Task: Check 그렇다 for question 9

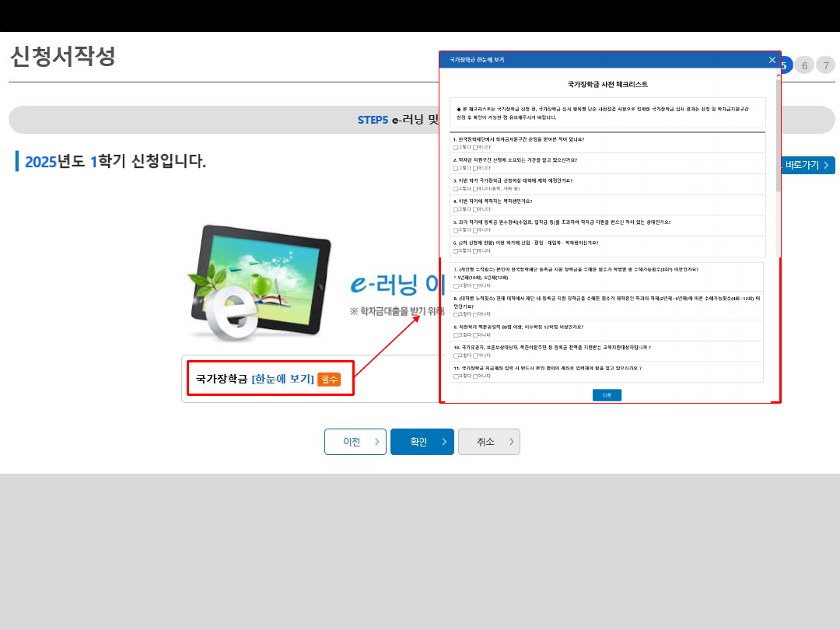Action: (456, 334)
